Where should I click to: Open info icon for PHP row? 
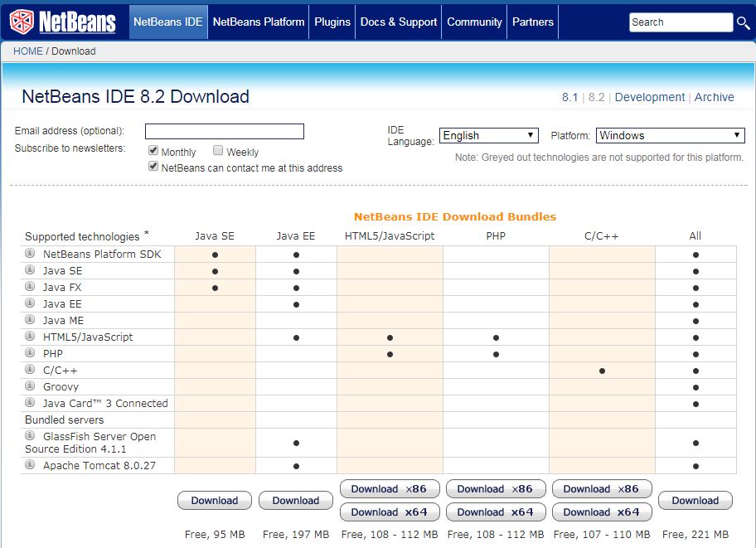30,352
